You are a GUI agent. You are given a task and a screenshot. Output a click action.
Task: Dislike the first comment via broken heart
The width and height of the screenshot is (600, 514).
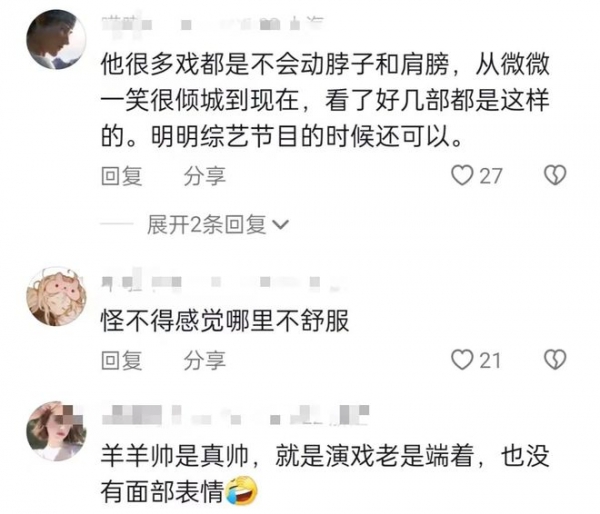point(555,176)
